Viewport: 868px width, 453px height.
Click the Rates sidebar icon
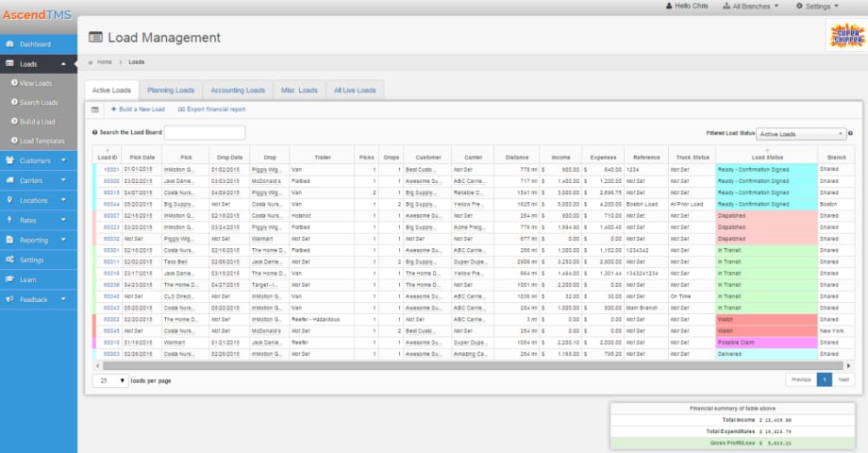pyautogui.click(x=9, y=220)
